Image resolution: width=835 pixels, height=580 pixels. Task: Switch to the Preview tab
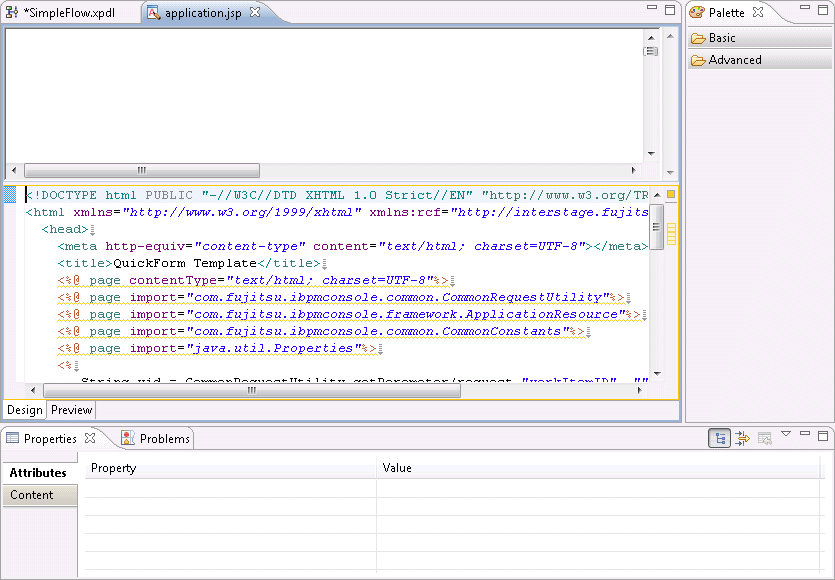71,410
